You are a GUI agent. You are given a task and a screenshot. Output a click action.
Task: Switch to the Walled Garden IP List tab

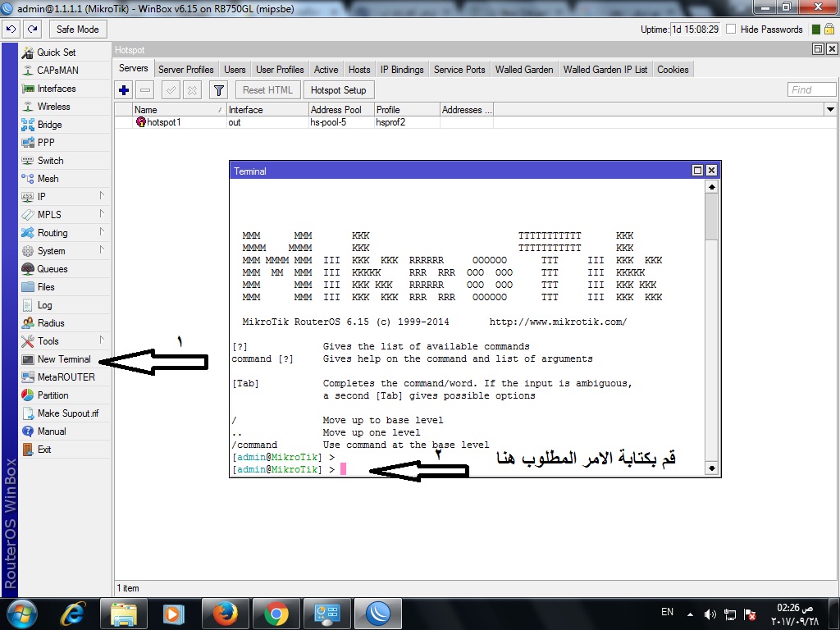click(605, 70)
